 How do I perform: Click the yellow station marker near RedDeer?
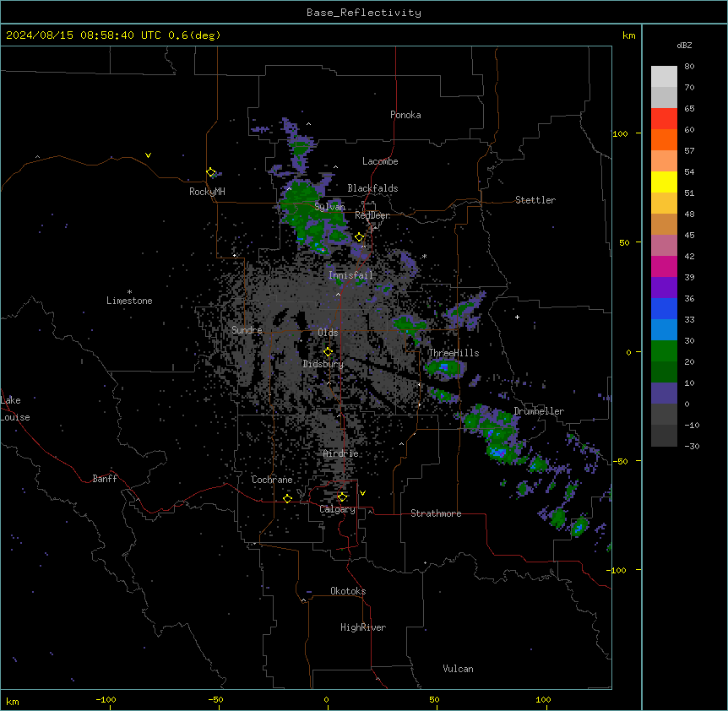[360, 237]
